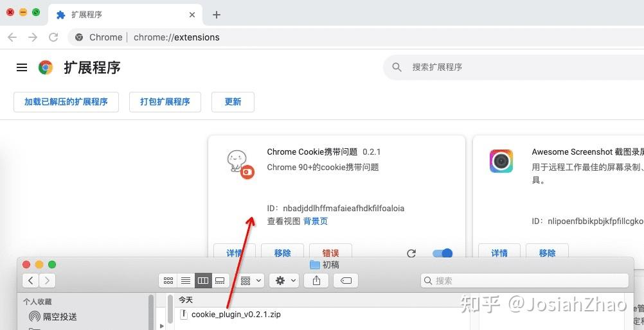Reload the Chrome Cookie extension

pos(411,253)
